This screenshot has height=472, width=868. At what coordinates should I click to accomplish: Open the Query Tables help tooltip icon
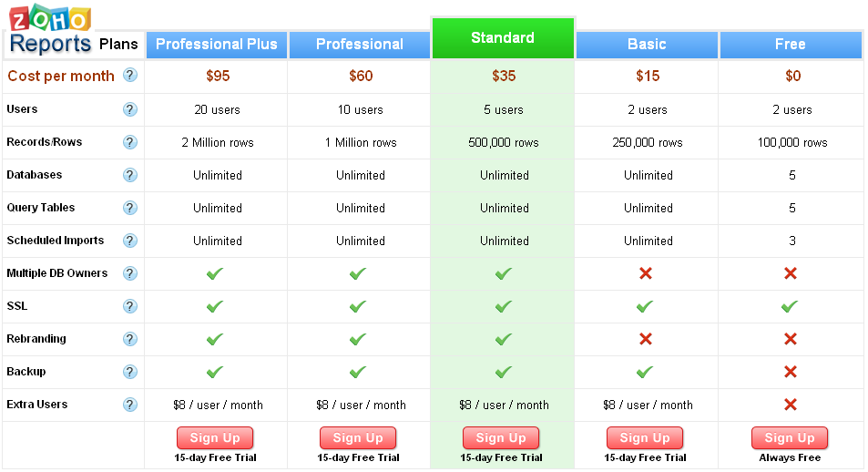[x=130, y=208]
